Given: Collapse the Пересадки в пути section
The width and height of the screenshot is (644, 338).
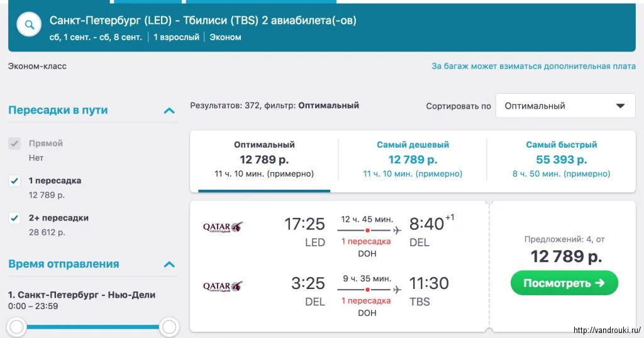Looking at the screenshot, I should [x=169, y=111].
